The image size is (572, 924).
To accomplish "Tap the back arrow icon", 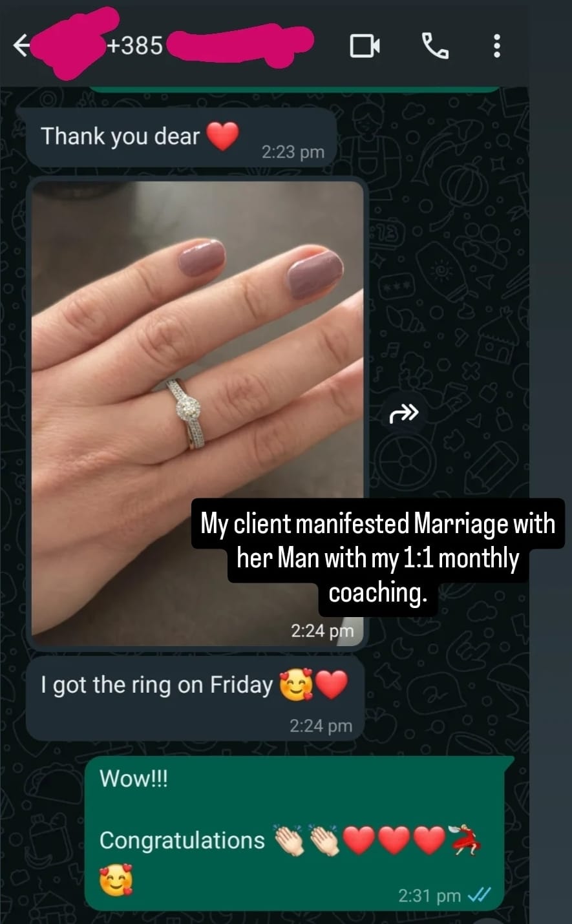I will [x=21, y=46].
